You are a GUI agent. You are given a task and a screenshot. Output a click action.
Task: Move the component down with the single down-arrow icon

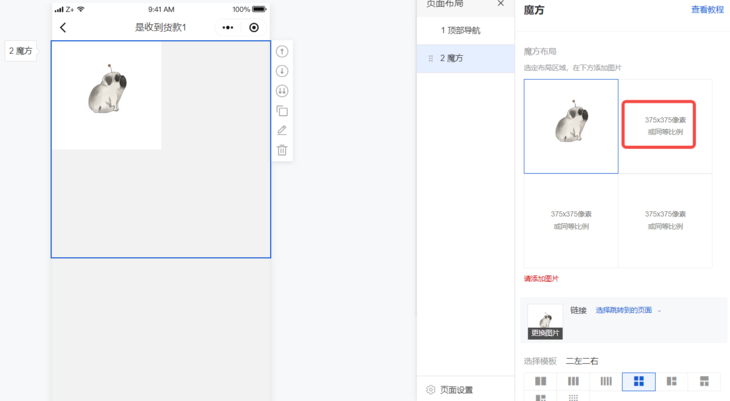(x=282, y=71)
